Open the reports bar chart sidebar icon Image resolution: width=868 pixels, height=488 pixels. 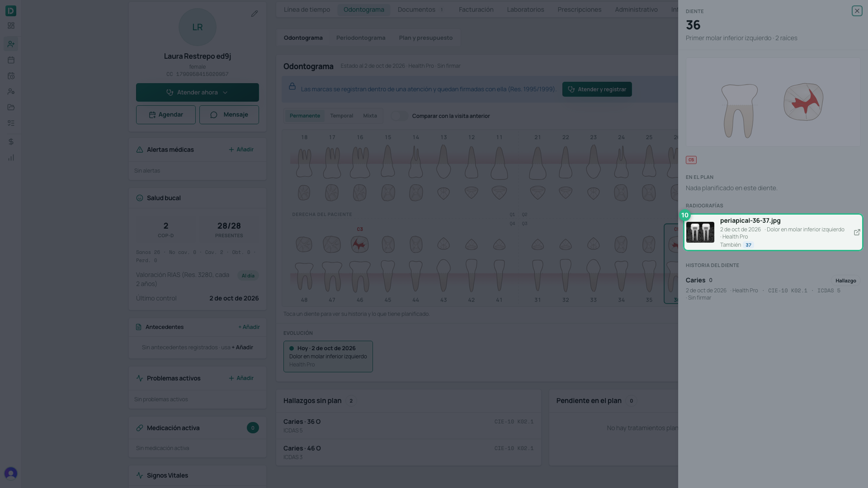coord(11,158)
